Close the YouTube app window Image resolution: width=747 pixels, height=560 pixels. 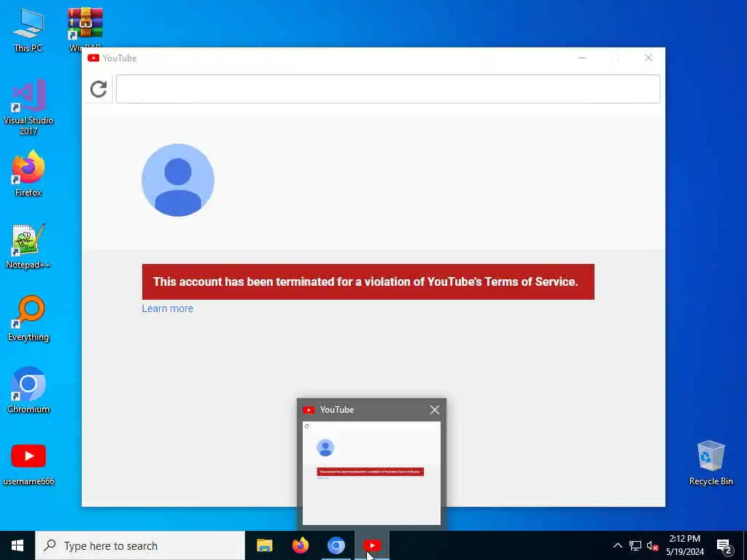649,58
